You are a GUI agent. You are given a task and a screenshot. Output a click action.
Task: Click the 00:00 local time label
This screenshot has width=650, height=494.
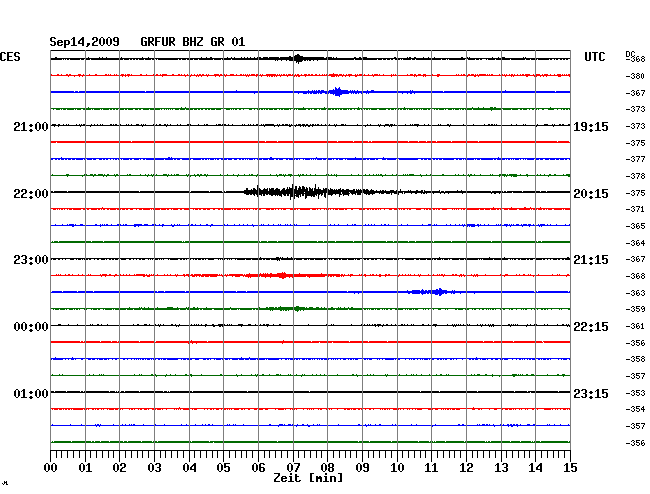(x=31, y=327)
